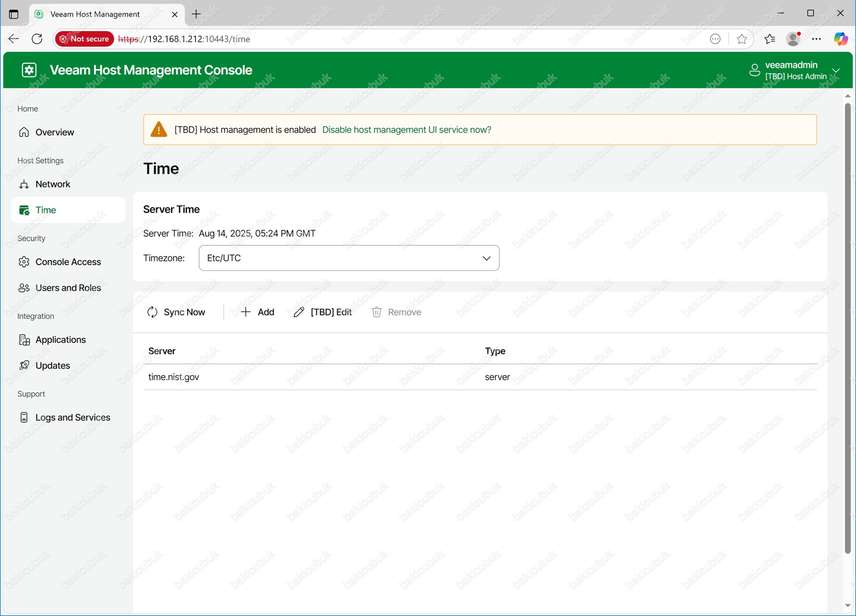The height and width of the screenshot is (616, 856).
Task: Click the Type column header
Action: pyautogui.click(x=495, y=351)
